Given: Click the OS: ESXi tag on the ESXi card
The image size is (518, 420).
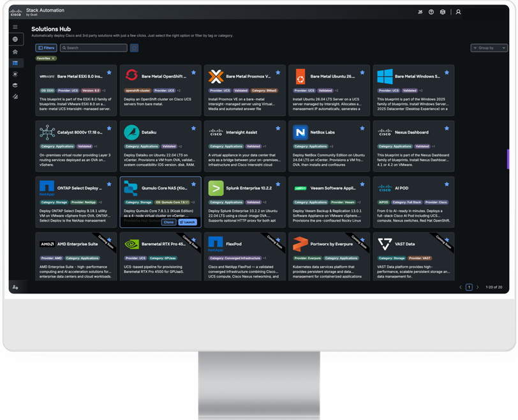Looking at the screenshot, I should tap(47, 91).
